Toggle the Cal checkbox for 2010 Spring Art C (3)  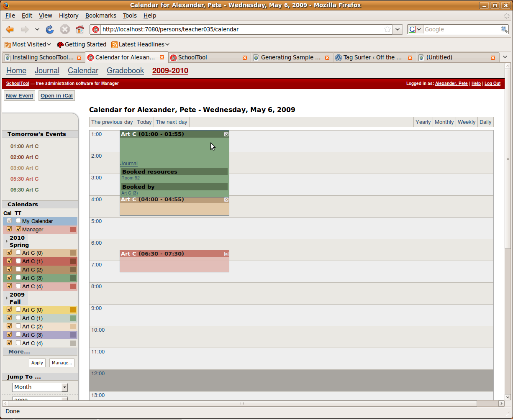9,277
